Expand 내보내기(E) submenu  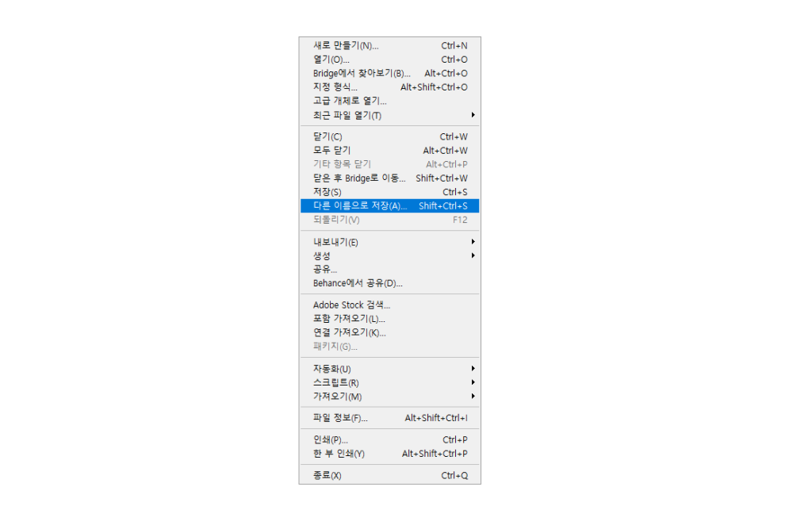[389, 242]
